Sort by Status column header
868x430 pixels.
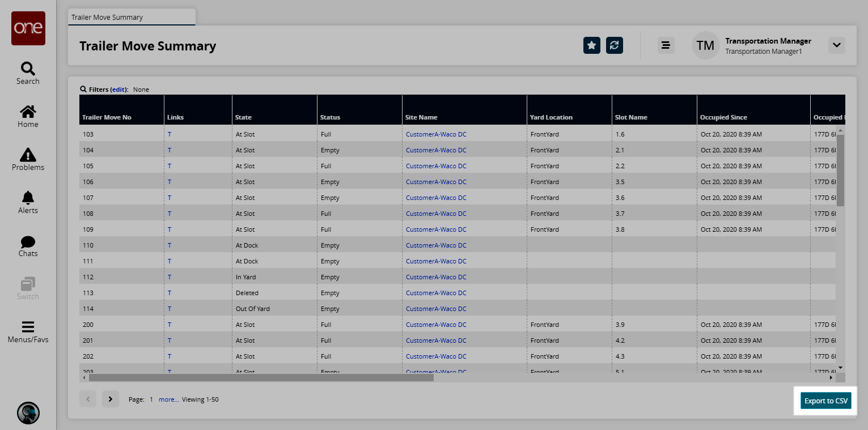tap(359, 110)
